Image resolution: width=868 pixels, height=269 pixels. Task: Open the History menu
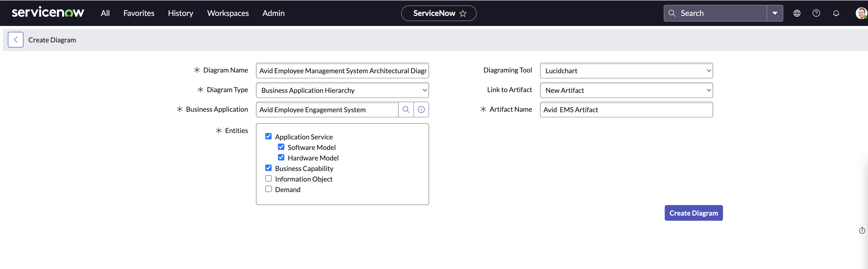pos(181,13)
